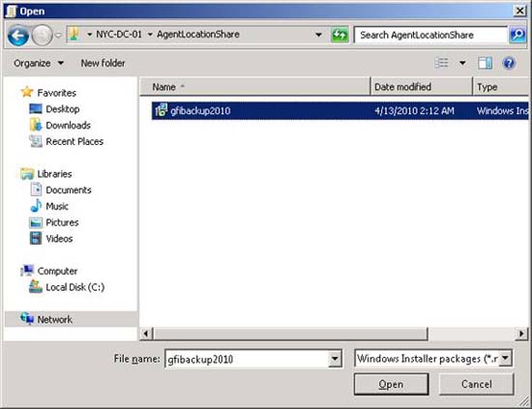This screenshot has width=532, height=409.
Task: Click the Network icon
Action: pyautogui.click(x=27, y=319)
